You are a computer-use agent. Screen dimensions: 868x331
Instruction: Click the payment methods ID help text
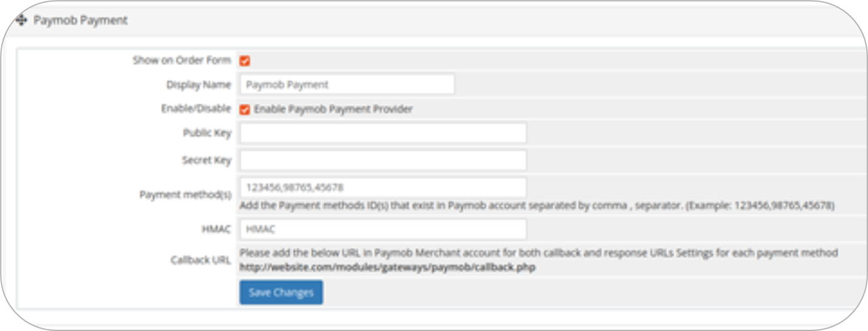point(537,206)
